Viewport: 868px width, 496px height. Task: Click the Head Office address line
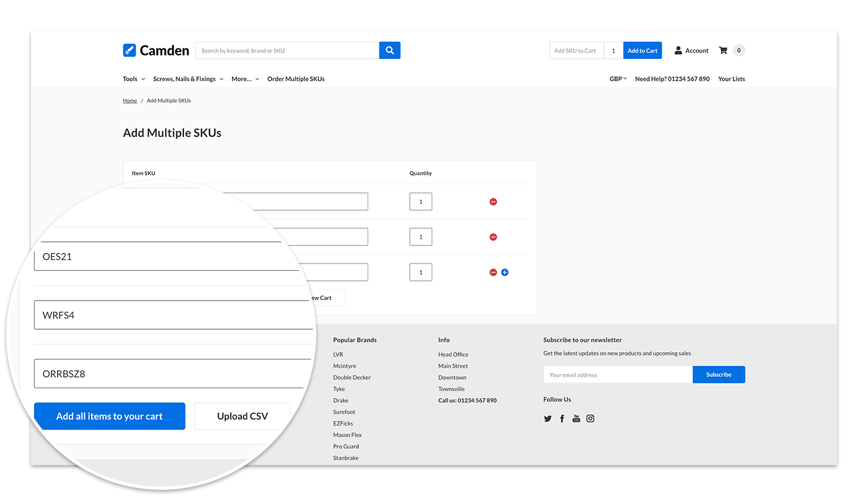[x=453, y=355]
